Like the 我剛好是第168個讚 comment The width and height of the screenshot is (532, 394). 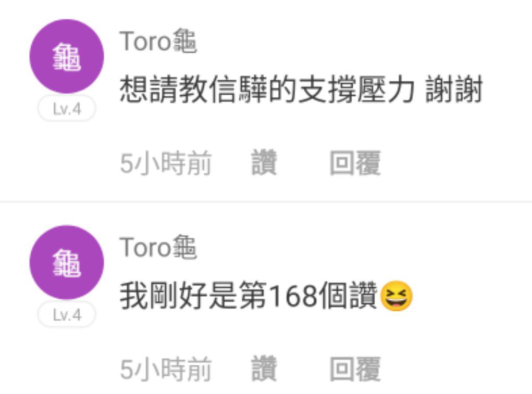click(264, 368)
